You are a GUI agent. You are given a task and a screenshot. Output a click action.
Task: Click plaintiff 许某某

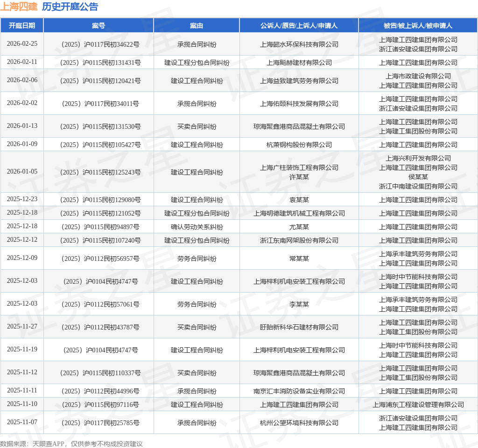[299, 177]
